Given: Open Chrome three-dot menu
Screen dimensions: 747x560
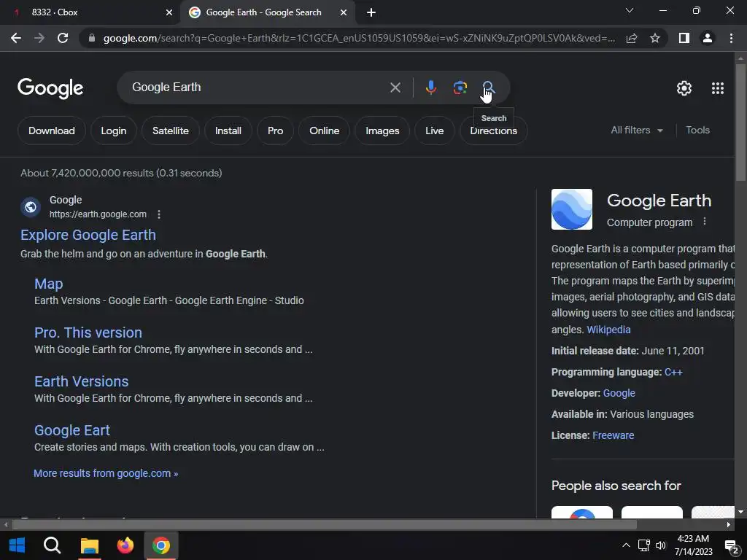Looking at the screenshot, I should coord(731,38).
